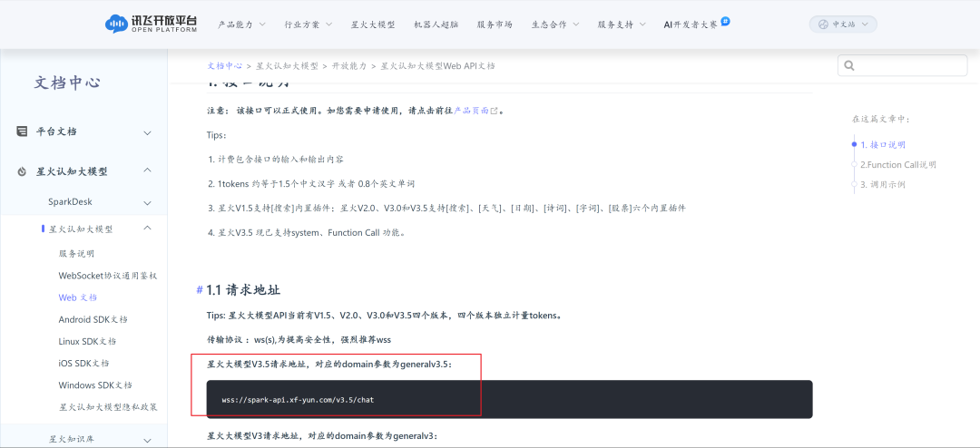Image resolution: width=980 pixels, height=448 pixels.
Task: Jump to 2.Function Call说明 in outline
Action: [898, 165]
